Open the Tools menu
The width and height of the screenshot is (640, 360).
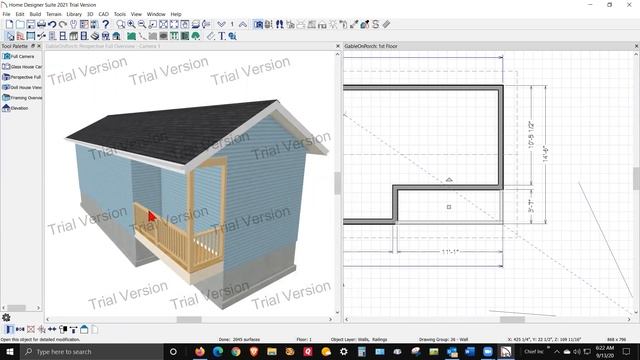120,14
